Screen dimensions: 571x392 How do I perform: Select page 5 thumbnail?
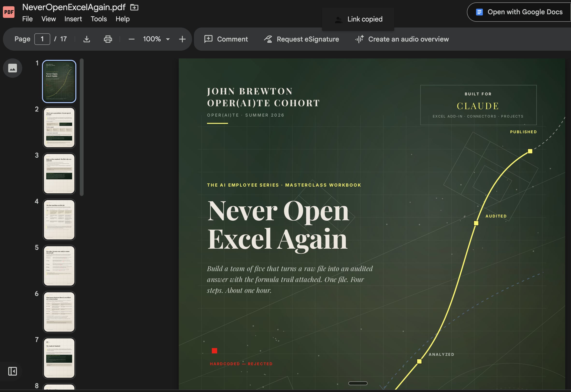point(59,266)
